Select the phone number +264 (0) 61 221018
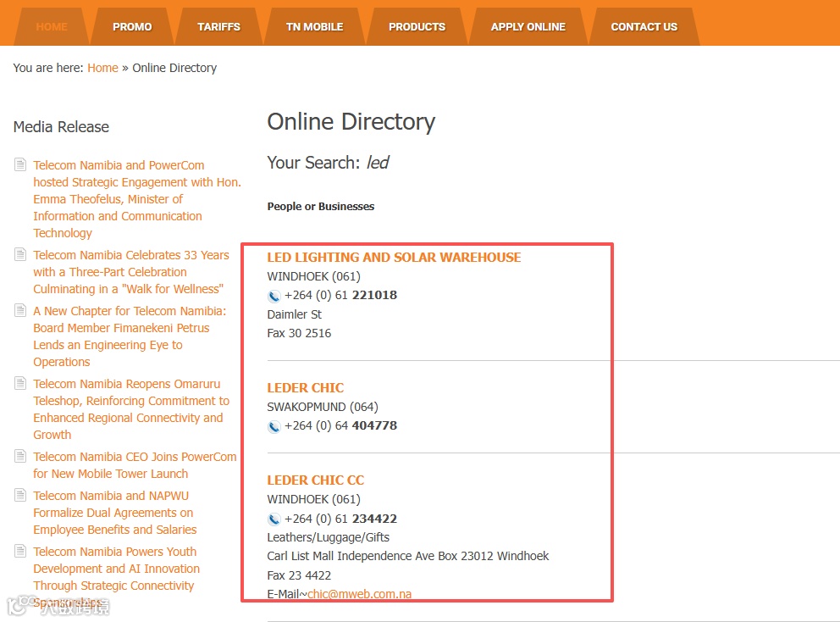Viewport: 840px width, 622px height. point(340,295)
